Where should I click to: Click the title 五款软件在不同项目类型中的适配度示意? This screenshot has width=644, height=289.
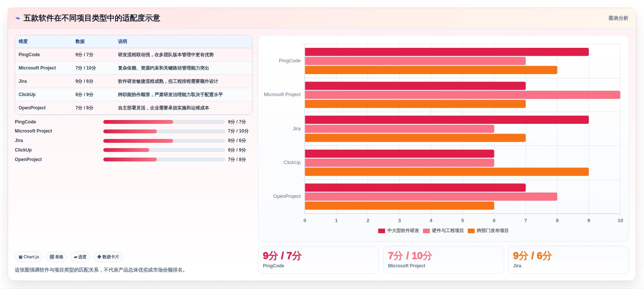pyautogui.click(x=92, y=18)
